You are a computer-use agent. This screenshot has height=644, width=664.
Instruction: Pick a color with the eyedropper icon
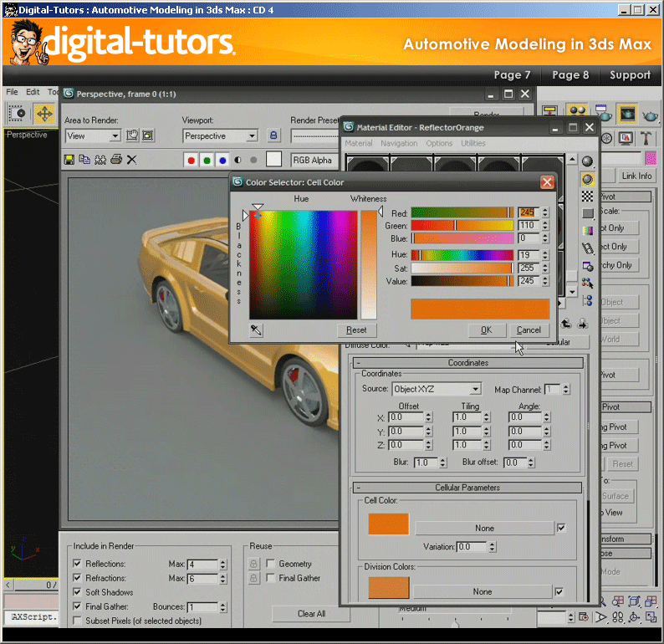tap(256, 330)
